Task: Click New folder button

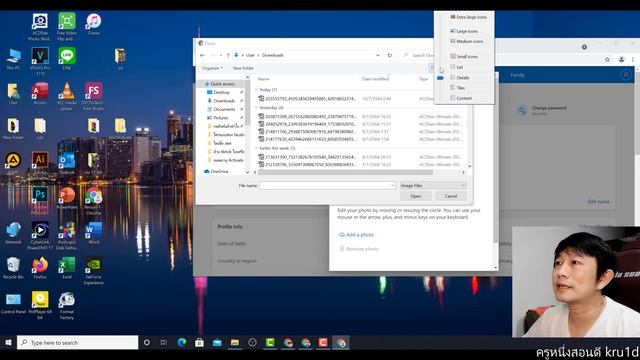Action: pos(243,68)
